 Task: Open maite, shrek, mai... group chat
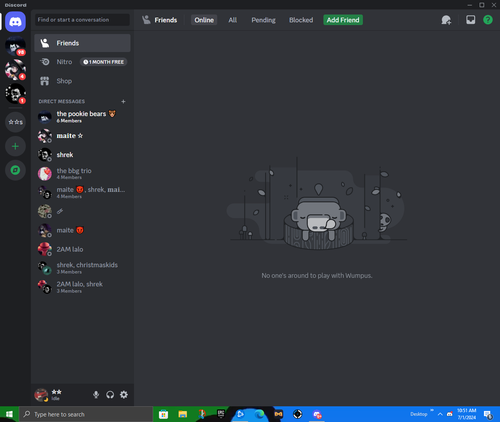pyautogui.click(x=82, y=193)
